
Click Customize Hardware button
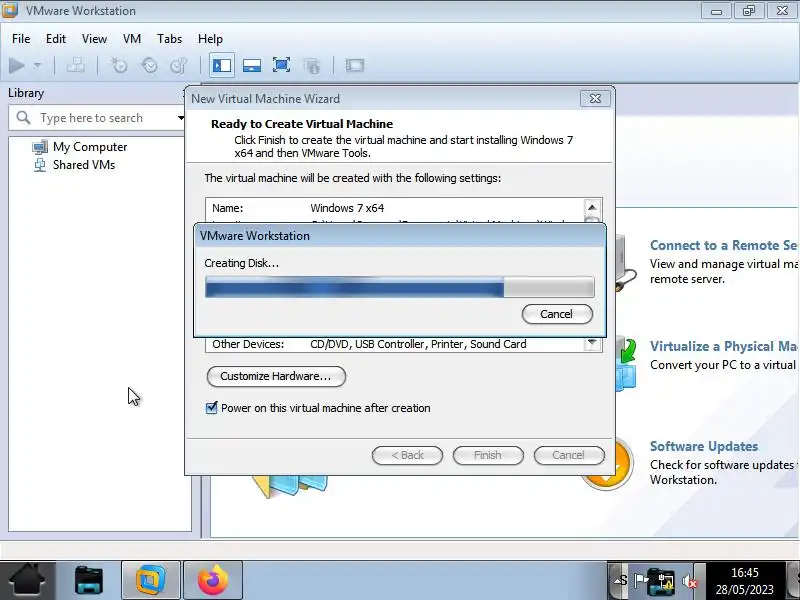[276, 376]
